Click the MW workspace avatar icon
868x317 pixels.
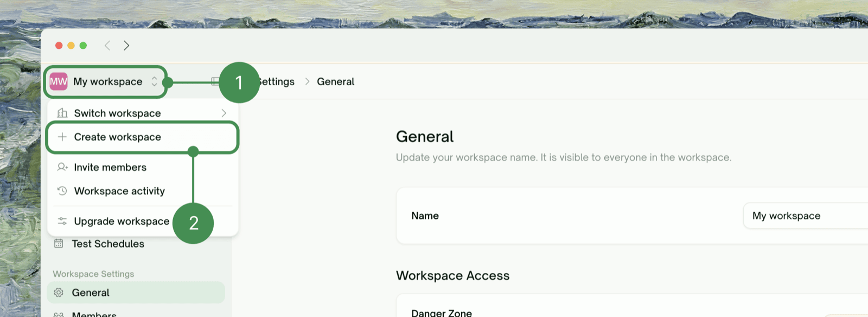(x=59, y=82)
